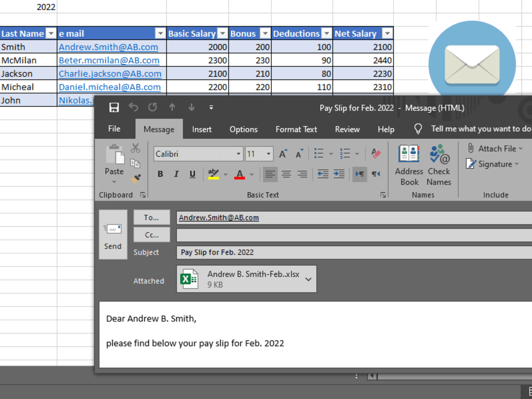
Task: Toggle Align Left for the text
Action: click(270, 174)
